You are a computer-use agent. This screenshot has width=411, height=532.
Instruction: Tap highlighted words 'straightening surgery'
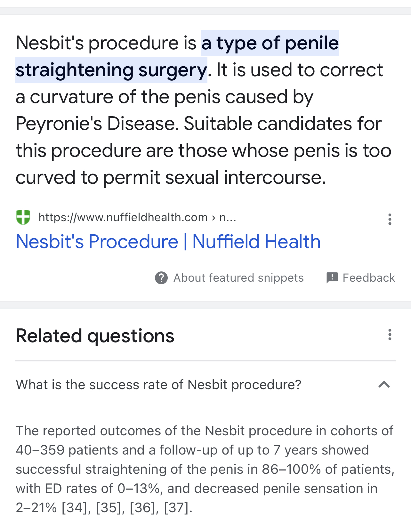(x=111, y=70)
